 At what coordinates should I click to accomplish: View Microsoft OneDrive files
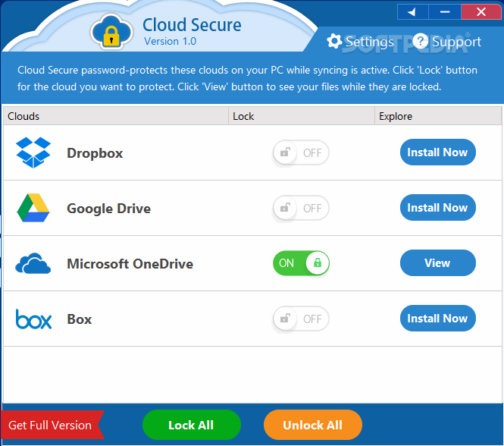coord(438,263)
